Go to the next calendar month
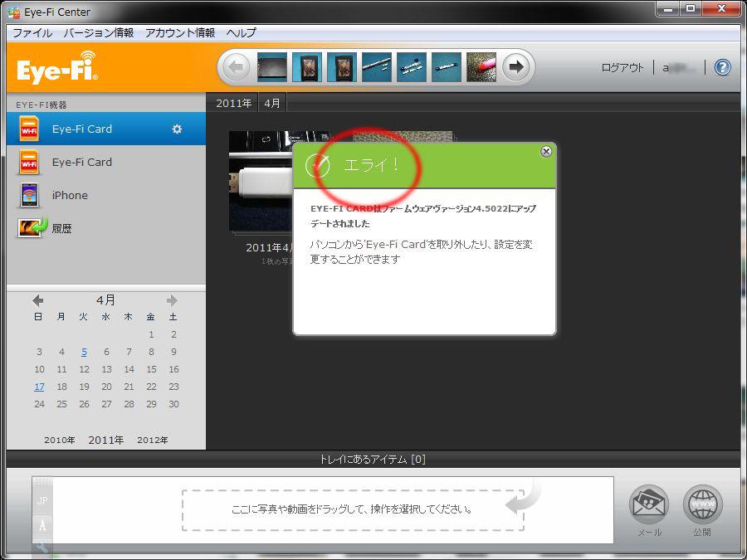This screenshot has width=747, height=560. pos(172,300)
